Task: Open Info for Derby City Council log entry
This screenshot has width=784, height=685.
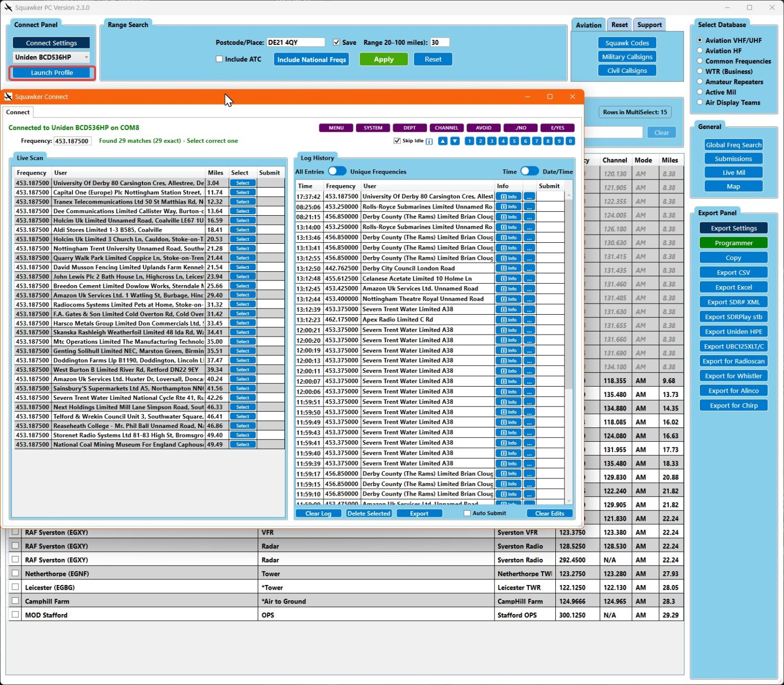Action: 509,268
